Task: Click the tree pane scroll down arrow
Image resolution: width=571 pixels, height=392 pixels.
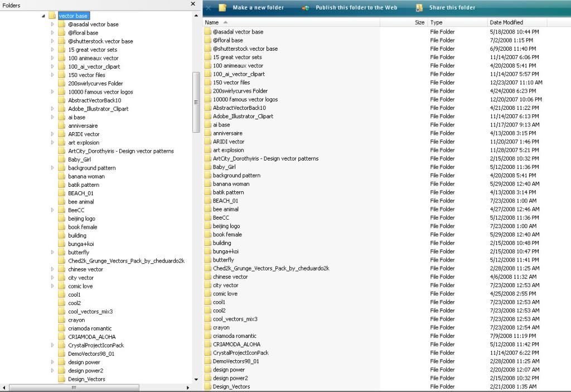Action: [x=196, y=379]
